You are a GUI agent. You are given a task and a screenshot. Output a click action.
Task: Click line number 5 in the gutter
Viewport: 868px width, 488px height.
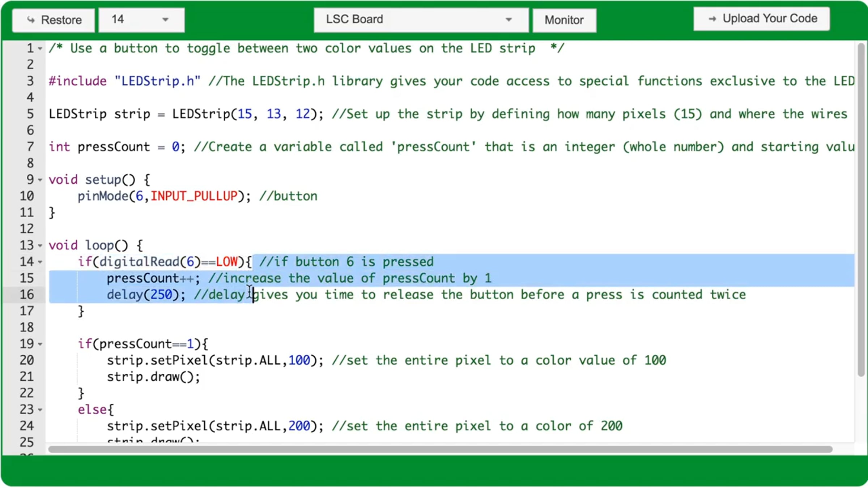(x=30, y=114)
